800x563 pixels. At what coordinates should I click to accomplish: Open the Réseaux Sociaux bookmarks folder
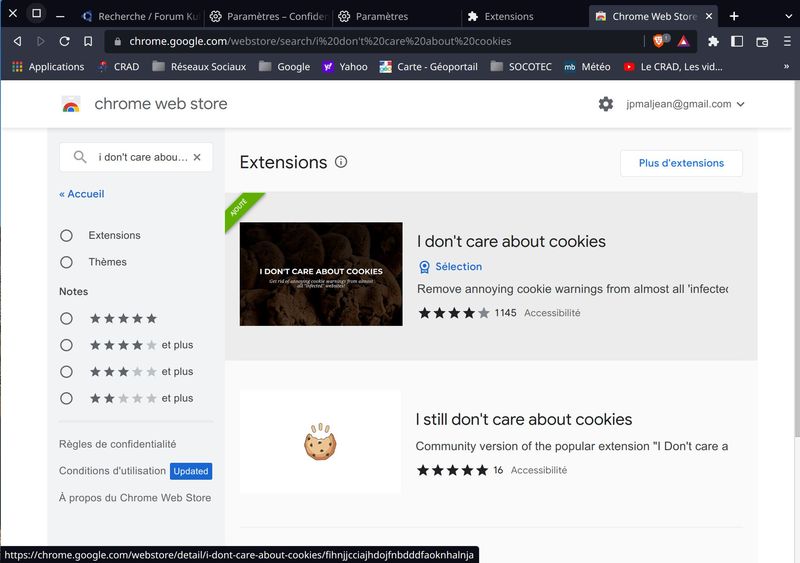click(x=199, y=67)
